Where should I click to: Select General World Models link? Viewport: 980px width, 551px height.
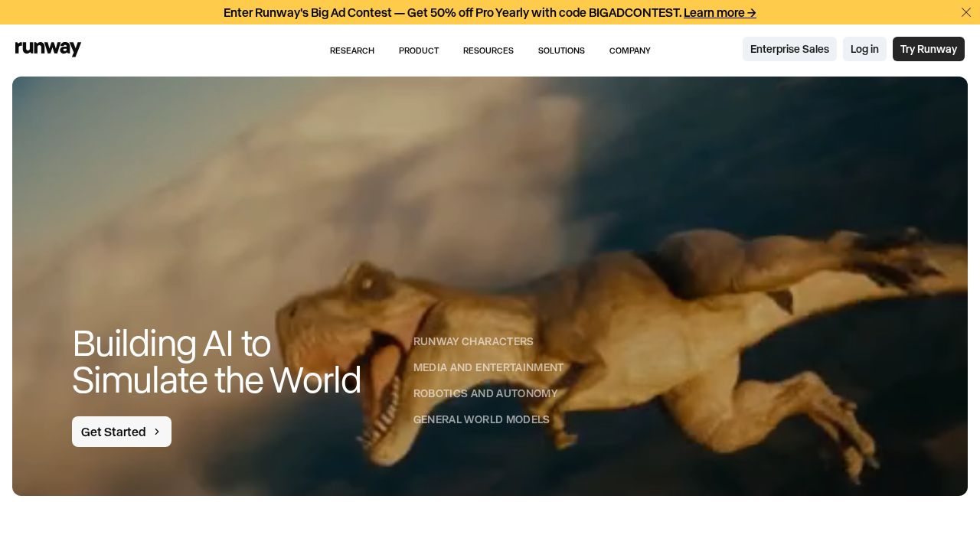[482, 419]
